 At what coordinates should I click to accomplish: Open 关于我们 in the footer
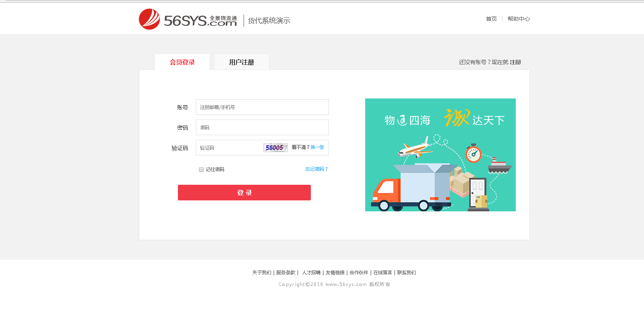click(262, 273)
